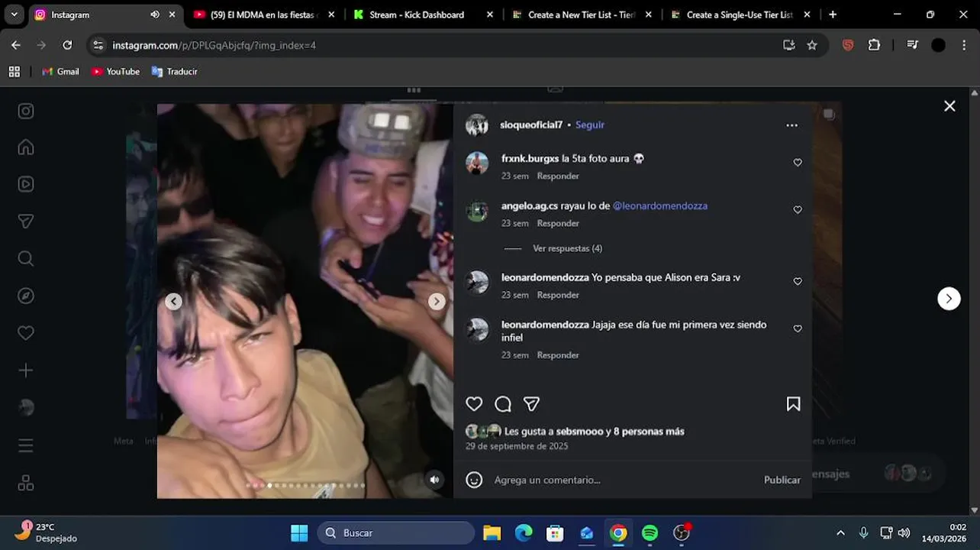The height and width of the screenshot is (550, 980).
Task: Open the post's three-dot options menu
Action: (792, 125)
